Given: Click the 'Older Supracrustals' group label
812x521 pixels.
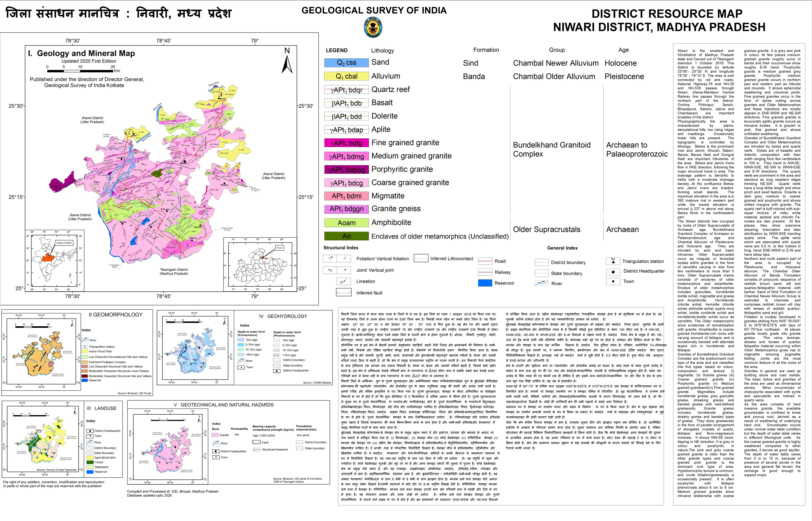Looking at the screenshot, I should (547, 229).
